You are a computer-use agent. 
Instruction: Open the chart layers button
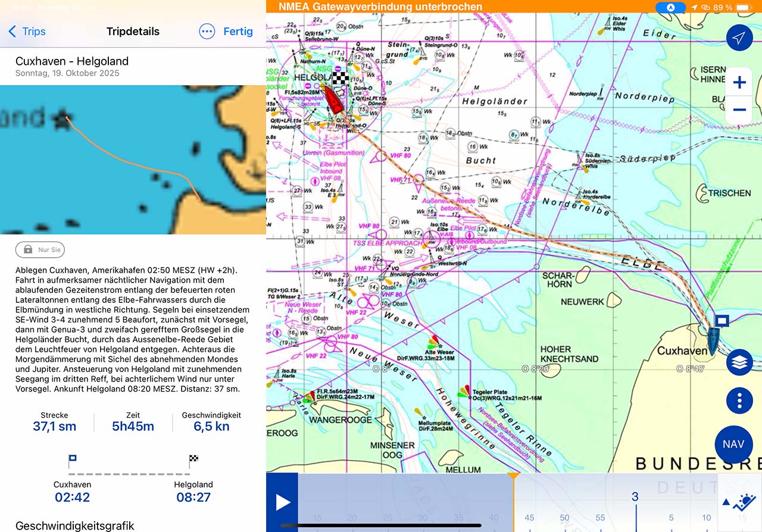point(739,362)
